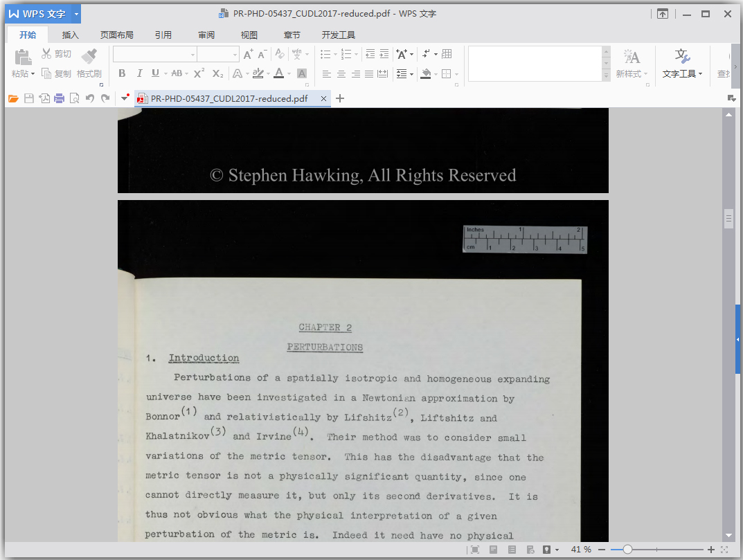The image size is (743, 560).
Task: Toggle Italic formatting
Action: pyautogui.click(x=139, y=73)
